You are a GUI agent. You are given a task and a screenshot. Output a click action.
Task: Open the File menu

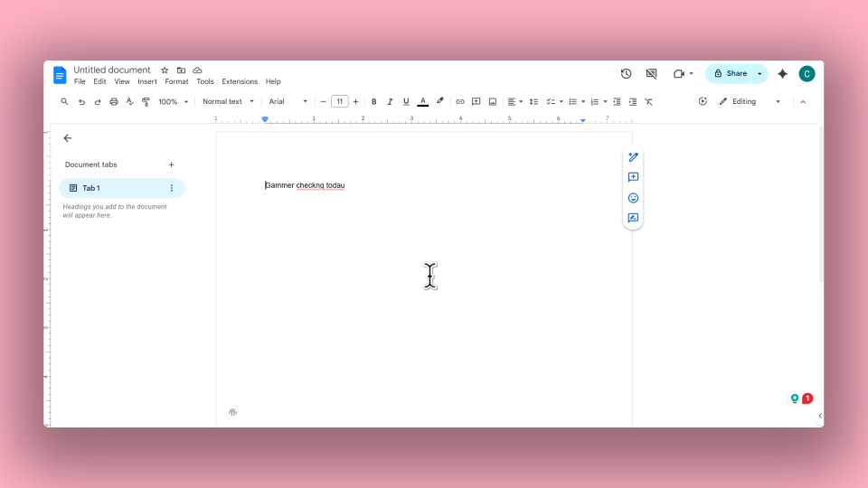point(80,81)
